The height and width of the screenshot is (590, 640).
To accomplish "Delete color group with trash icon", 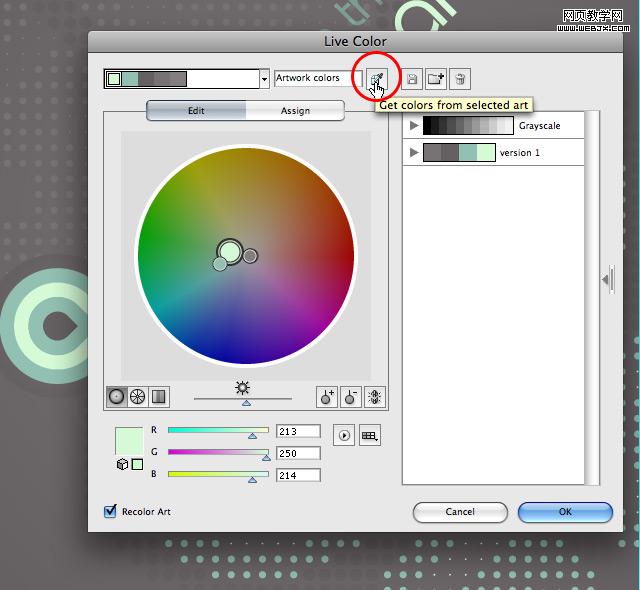I will pos(459,79).
